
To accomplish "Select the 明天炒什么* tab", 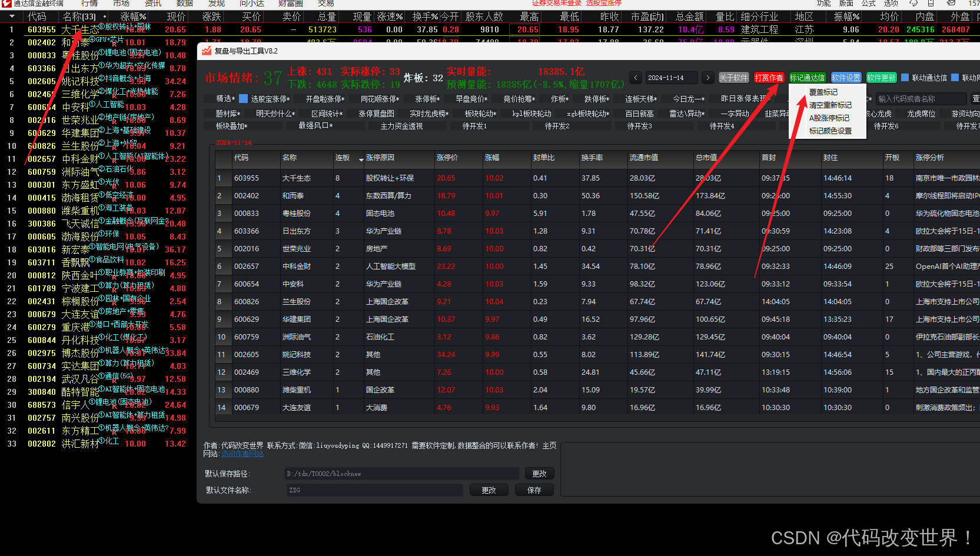I will tap(275, 114).
